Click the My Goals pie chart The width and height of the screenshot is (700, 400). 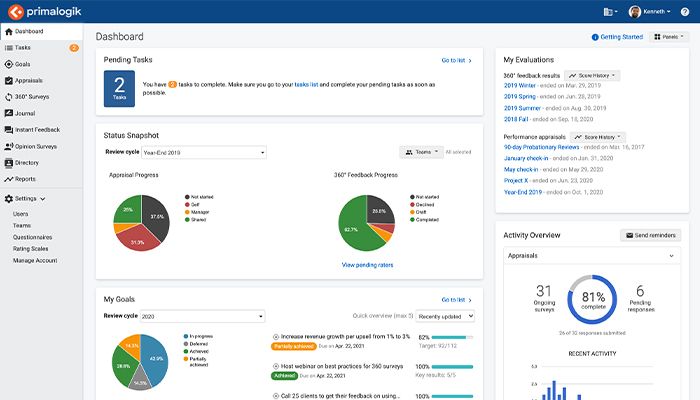(x=140, y=362)
